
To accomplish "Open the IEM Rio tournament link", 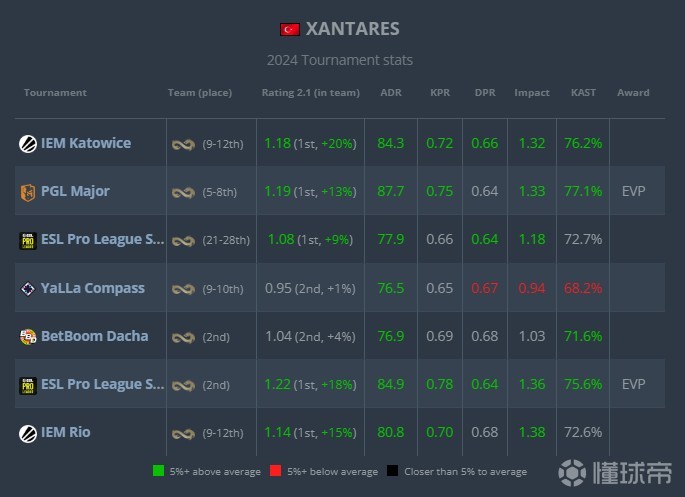I will [66, 432].
